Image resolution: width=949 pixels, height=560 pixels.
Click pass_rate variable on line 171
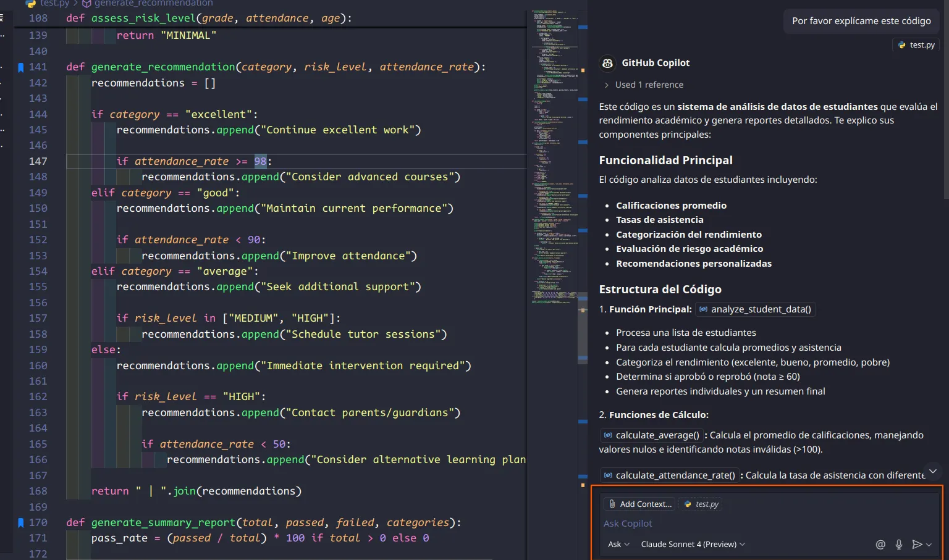[119, 538]
